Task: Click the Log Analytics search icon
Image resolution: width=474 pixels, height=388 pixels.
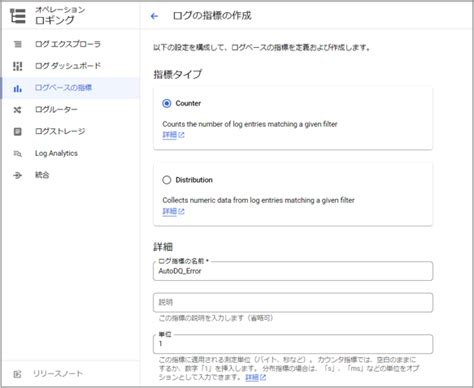Action: (18, 153)
